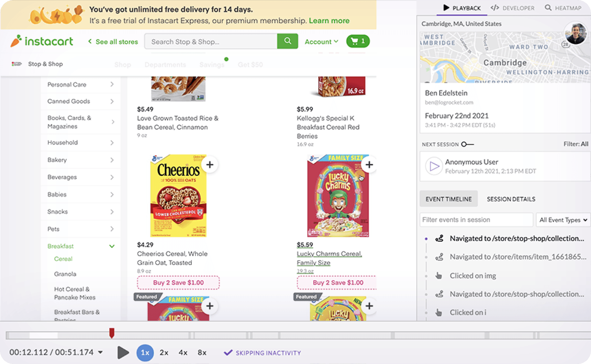Expand the Canned Goods category

[80, 101]
